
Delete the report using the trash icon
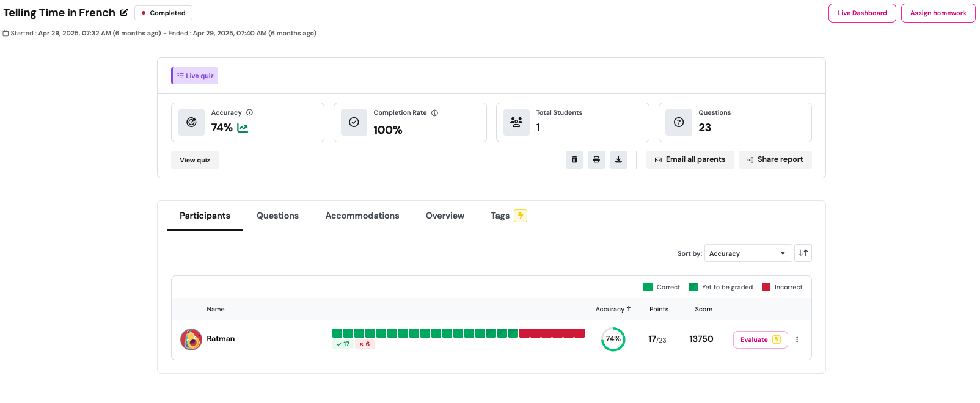coord(574,159)
